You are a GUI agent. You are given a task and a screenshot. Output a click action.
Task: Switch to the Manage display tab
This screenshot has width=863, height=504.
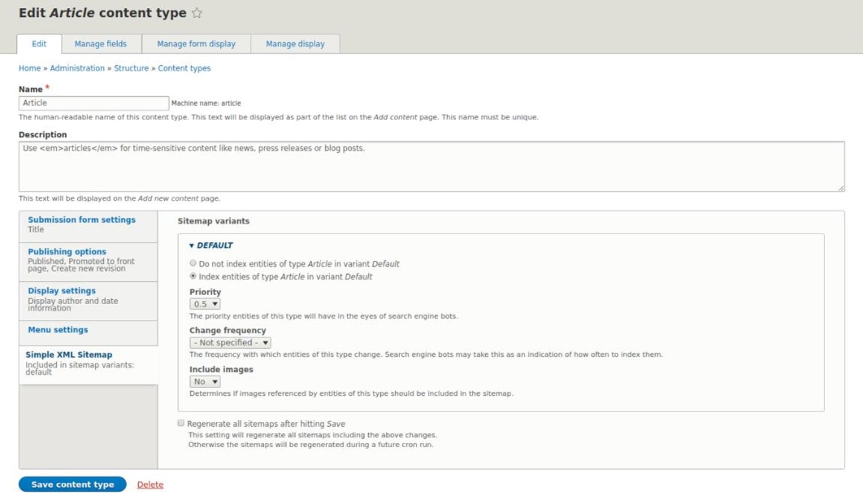pyautogui.click(x=295, y=43)
